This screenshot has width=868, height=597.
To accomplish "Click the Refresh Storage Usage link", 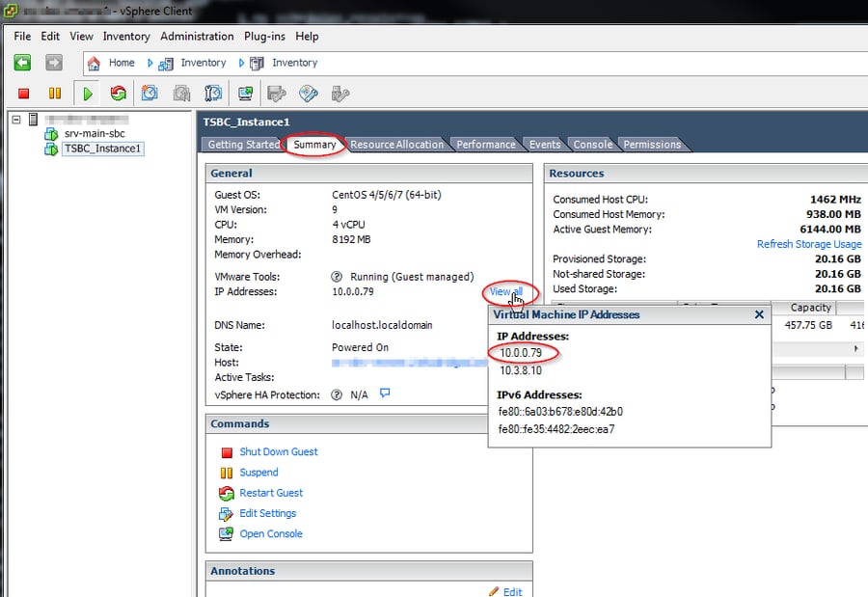I will 809,244.
